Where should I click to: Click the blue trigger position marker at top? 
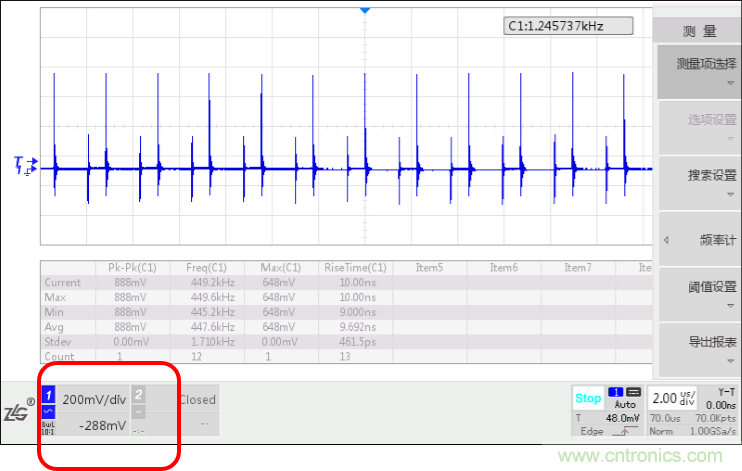(365, 9)
